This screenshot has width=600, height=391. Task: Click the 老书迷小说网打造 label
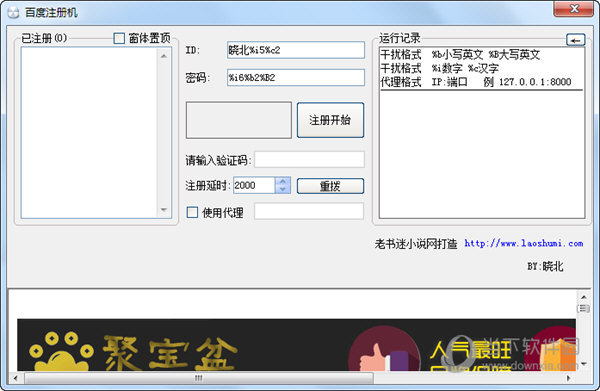(416, 244)
